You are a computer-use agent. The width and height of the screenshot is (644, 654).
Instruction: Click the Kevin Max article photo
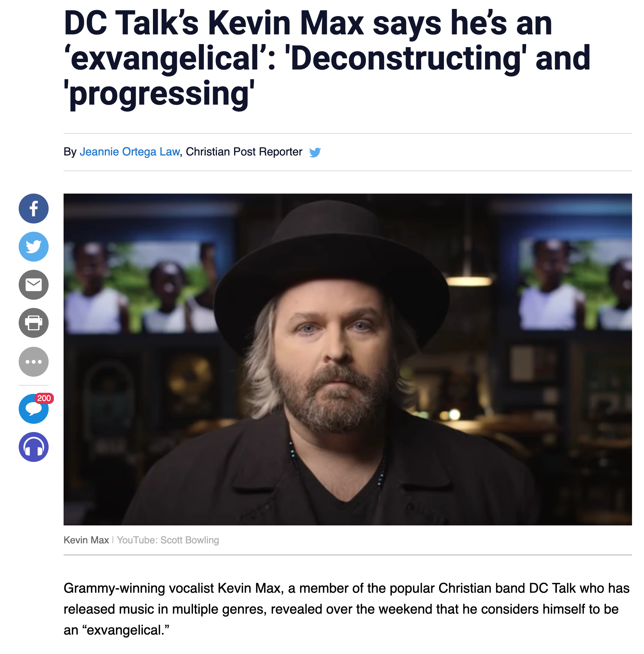(347, 359)
